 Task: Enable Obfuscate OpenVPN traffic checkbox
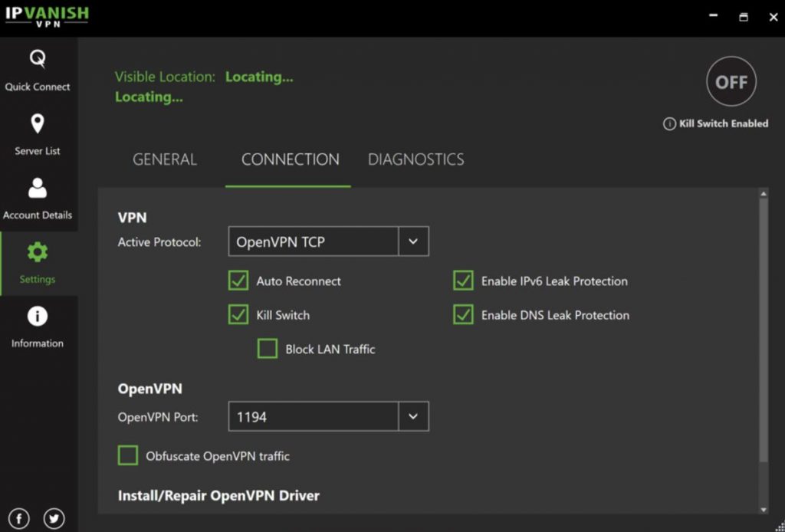click(128, 456)
